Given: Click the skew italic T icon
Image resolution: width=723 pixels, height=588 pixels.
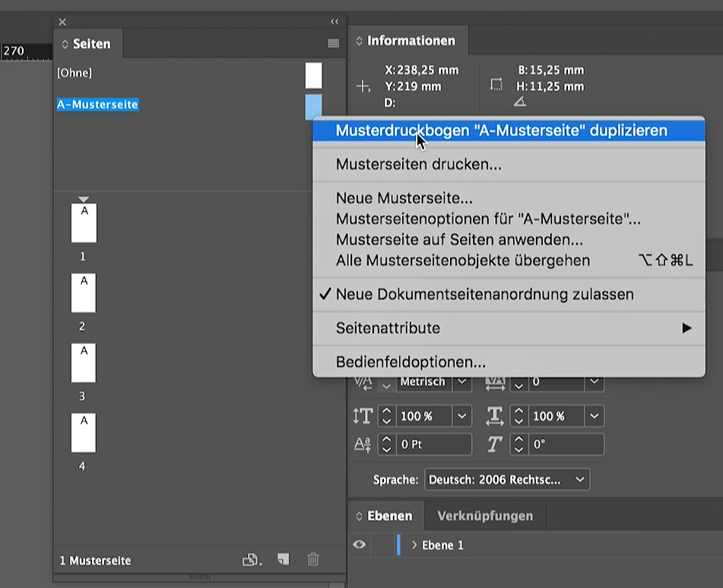Looking at the screenshot, I should pos(495,444).
